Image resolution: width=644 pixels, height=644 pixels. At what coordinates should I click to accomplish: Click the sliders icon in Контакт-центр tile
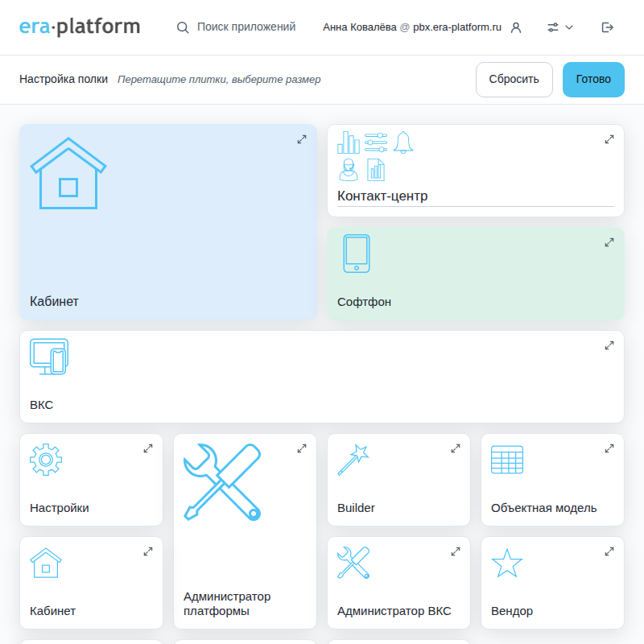pyautogui.click(x=376, y=142)
